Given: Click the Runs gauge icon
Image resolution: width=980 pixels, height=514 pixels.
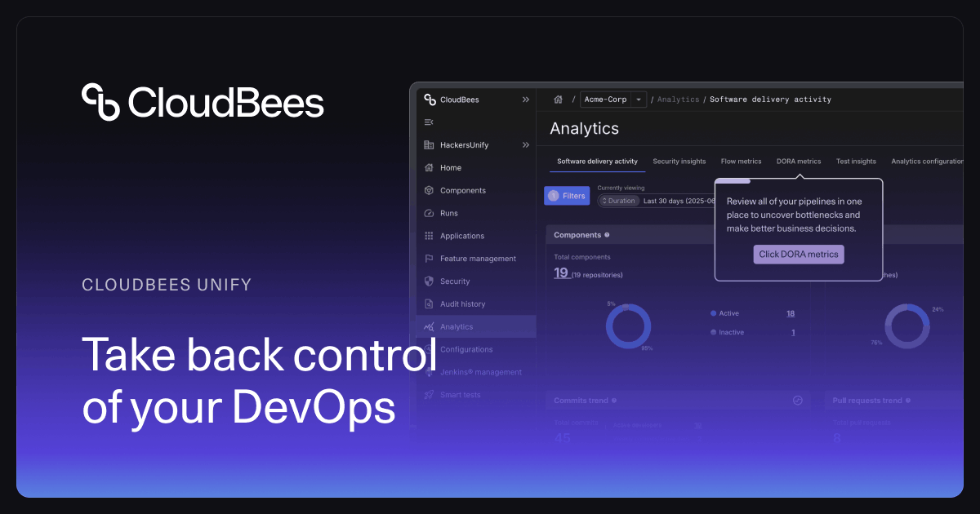Looking at the screenshot, I should point(430,213).
